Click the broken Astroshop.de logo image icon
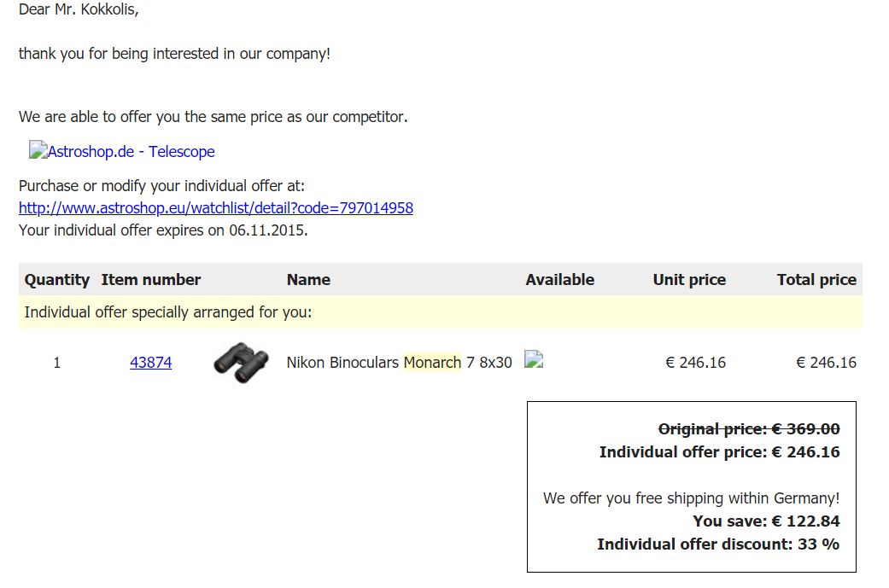 (38, 149)
